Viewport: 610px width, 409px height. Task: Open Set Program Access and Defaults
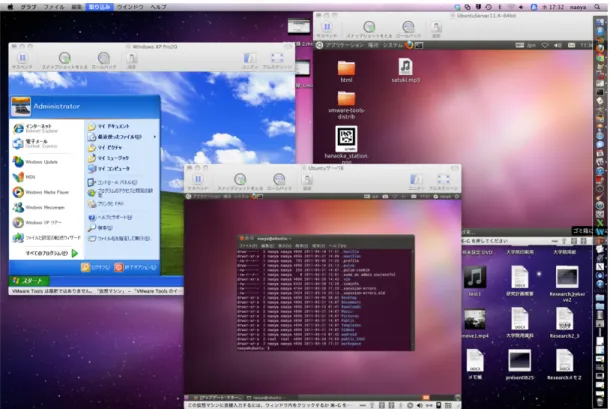point(121,193)
